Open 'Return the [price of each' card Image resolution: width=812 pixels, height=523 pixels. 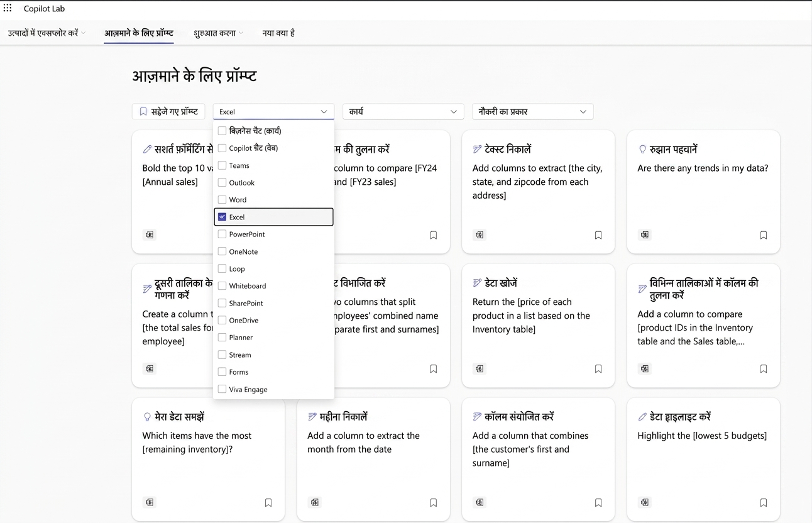[538, 326]
